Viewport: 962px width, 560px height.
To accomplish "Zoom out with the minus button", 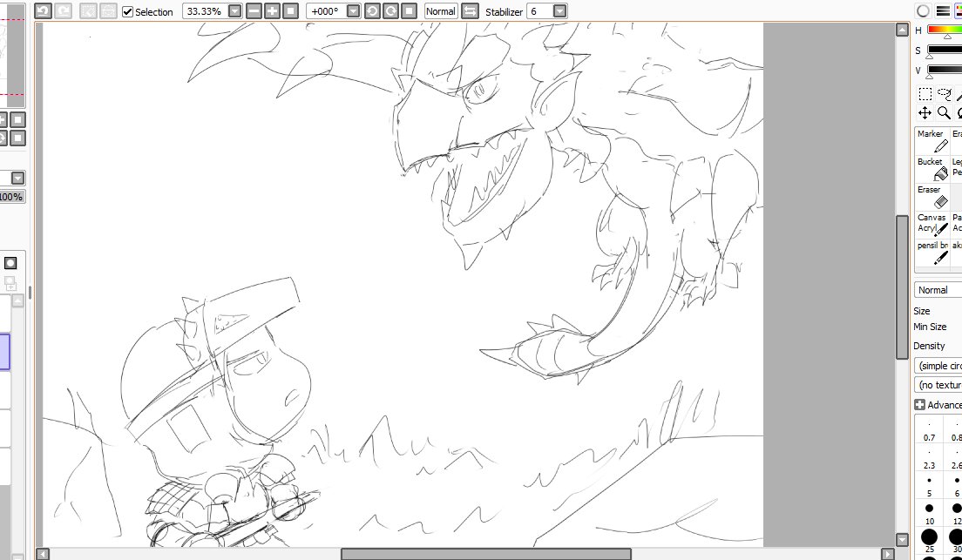I will point(254,11).
